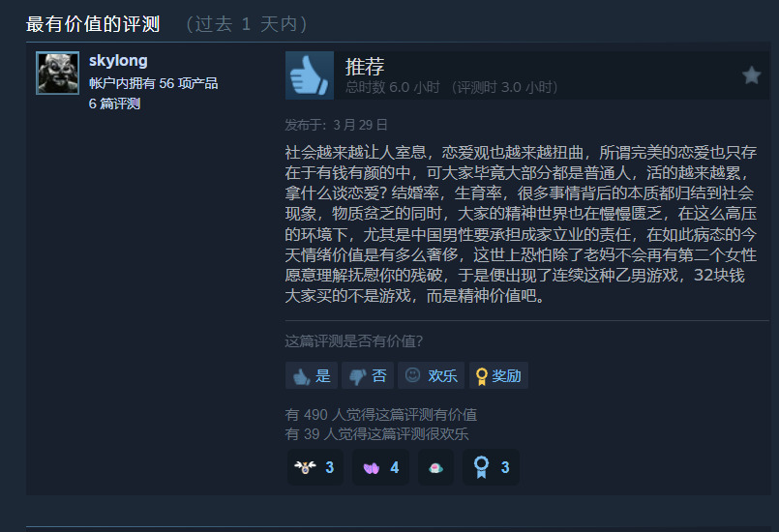Vote 是 to mark the review helpful
Screen dimensions: 779x532
pyautogui.click(x=312, y=375)
